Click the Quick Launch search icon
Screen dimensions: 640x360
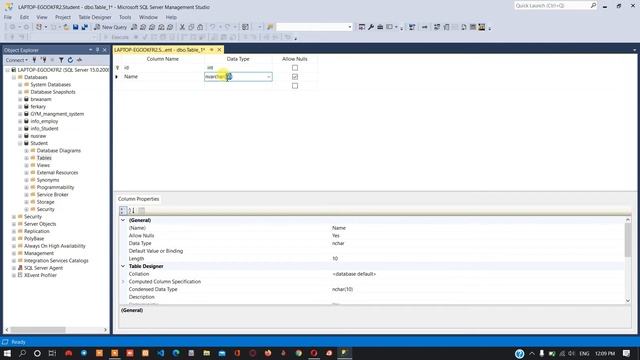[593, 5]
